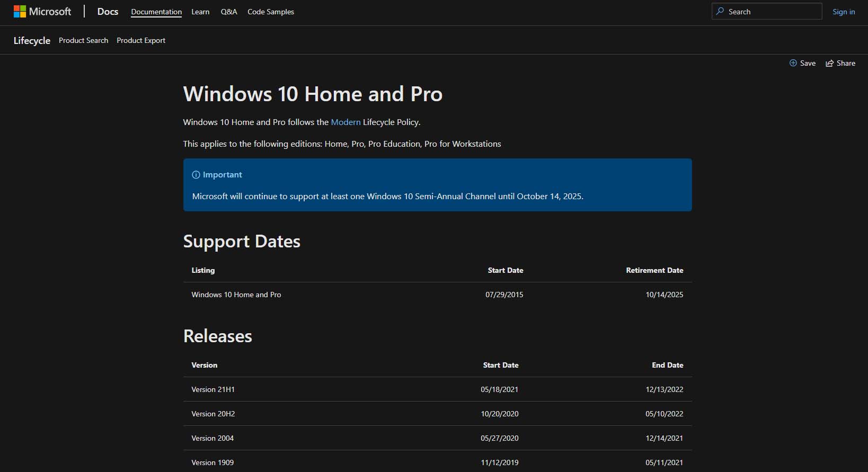Click the Releases Start Date header
The image size is (868, 472).
(501, 365)
